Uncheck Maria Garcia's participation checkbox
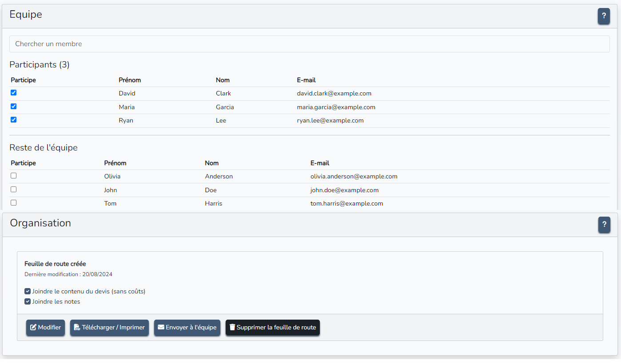621x364 pixels. point(14,107)
